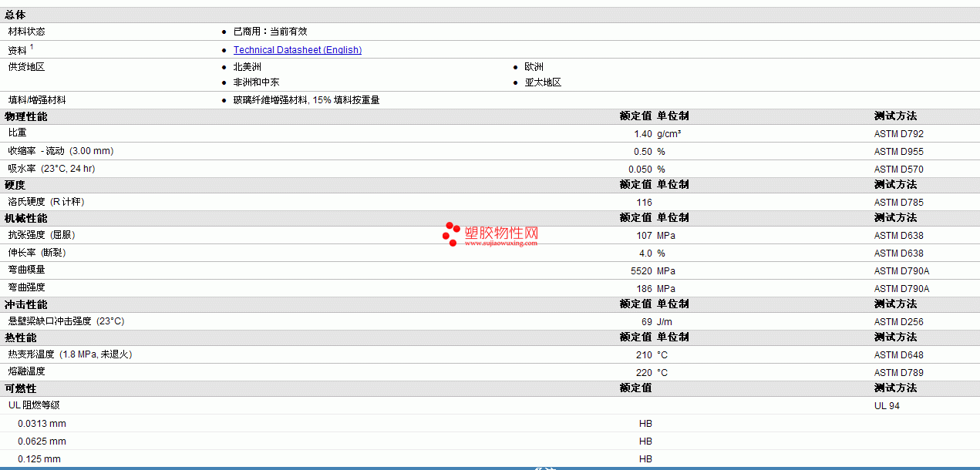Click the 116 hardness value
The height and width of the screenshot is (470, 980).
(644, 203)
